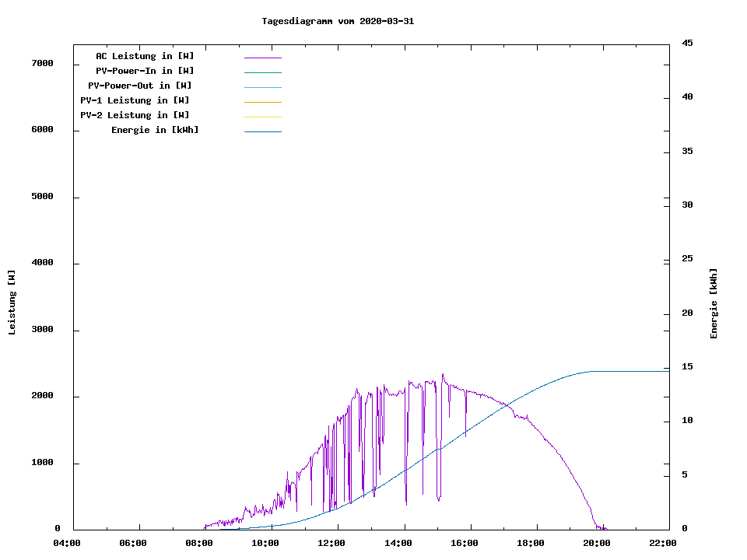
Task: Pick the blue line sample for PV-Power-Out
Action: coord(262,87)
